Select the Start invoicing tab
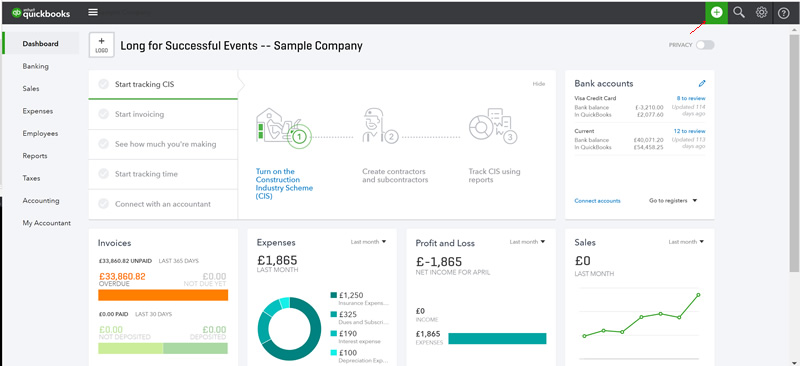This screenshot has height=366, width=800. point(163,114)
